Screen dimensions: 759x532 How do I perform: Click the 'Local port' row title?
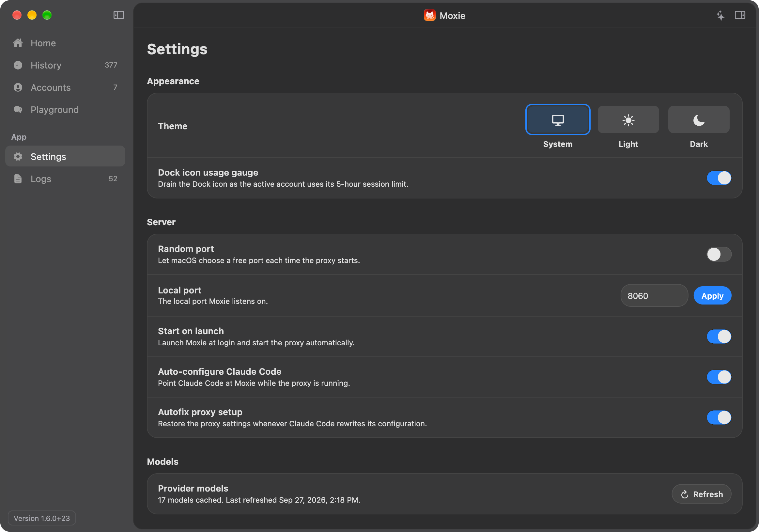point(179,290)
